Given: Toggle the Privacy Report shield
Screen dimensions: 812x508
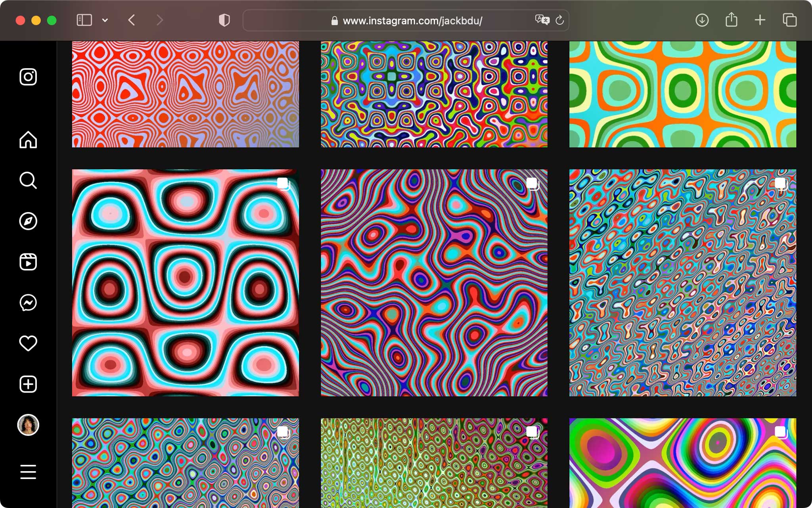Looking at the screenshot, I should (x=224, y=19).
